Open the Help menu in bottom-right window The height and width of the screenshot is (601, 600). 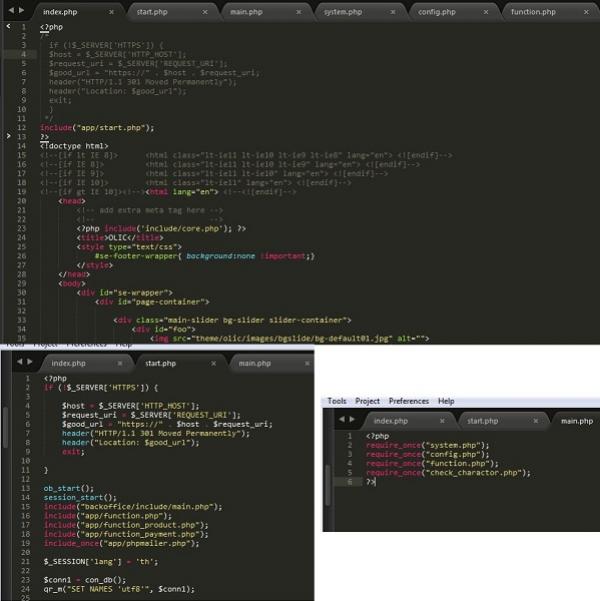coord(446,401)
